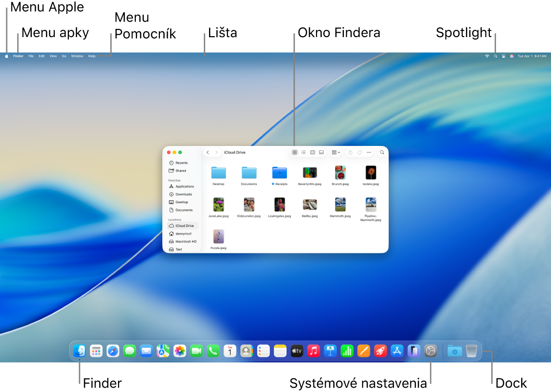Toggle the icon view button
The image size is (551, 392).
[x=294, y=152]
